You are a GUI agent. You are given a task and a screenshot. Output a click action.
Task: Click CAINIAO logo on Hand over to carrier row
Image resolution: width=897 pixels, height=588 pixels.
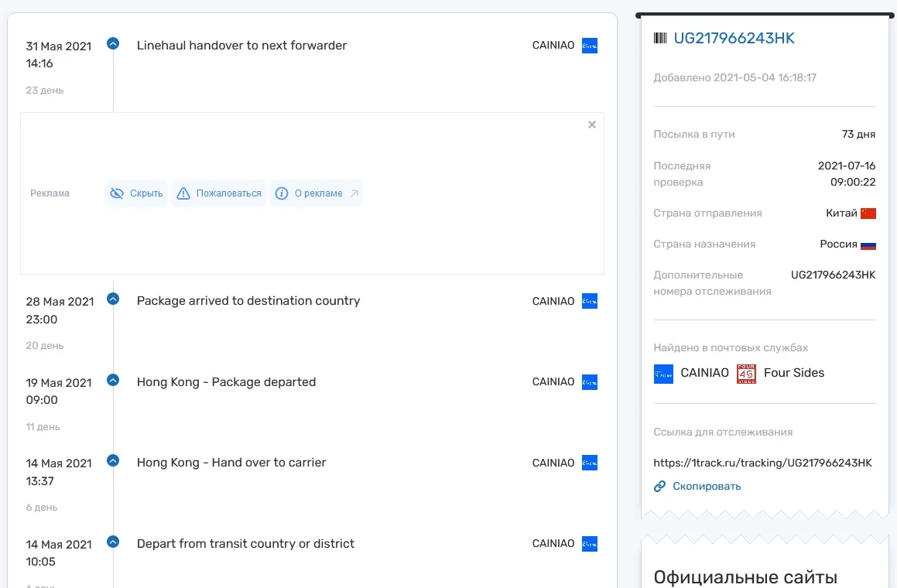click(x=589, y=463)
